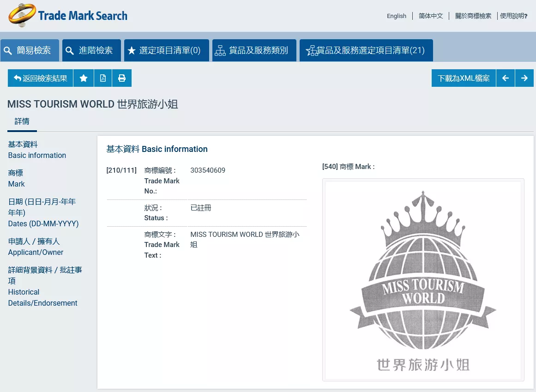
Task: Select the 詳情 details tab
Action: 22,122
